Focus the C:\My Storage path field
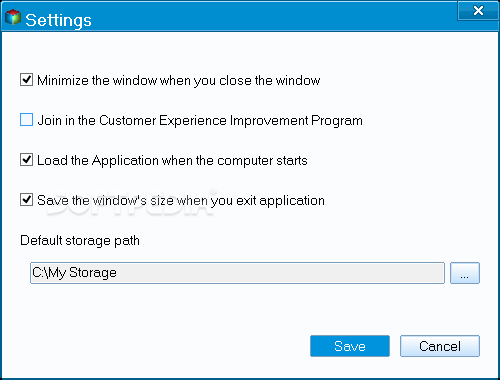This screenshot has width=500, height=380. click(237, 273)
